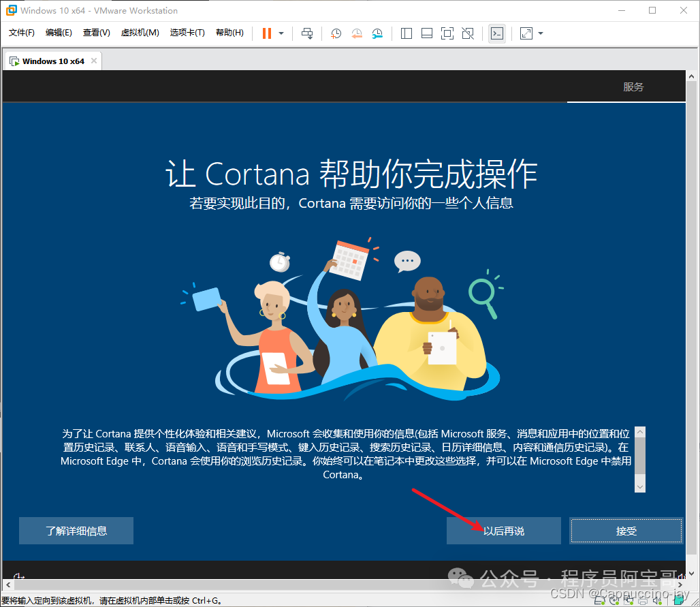Open the 编辑(E) menu
700x607 pixels.
59,32
